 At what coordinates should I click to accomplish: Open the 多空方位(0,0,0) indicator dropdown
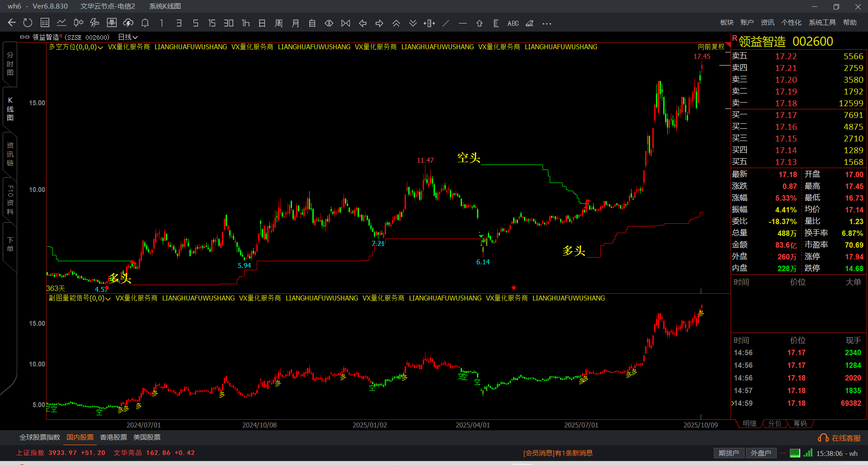[x=76, y=47]
